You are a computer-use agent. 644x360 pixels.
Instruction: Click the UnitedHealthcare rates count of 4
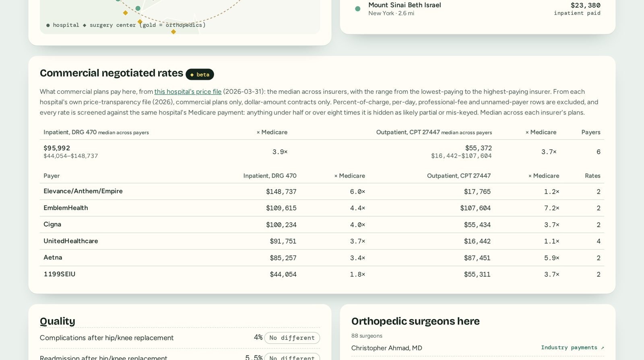[x=599, y=241]
